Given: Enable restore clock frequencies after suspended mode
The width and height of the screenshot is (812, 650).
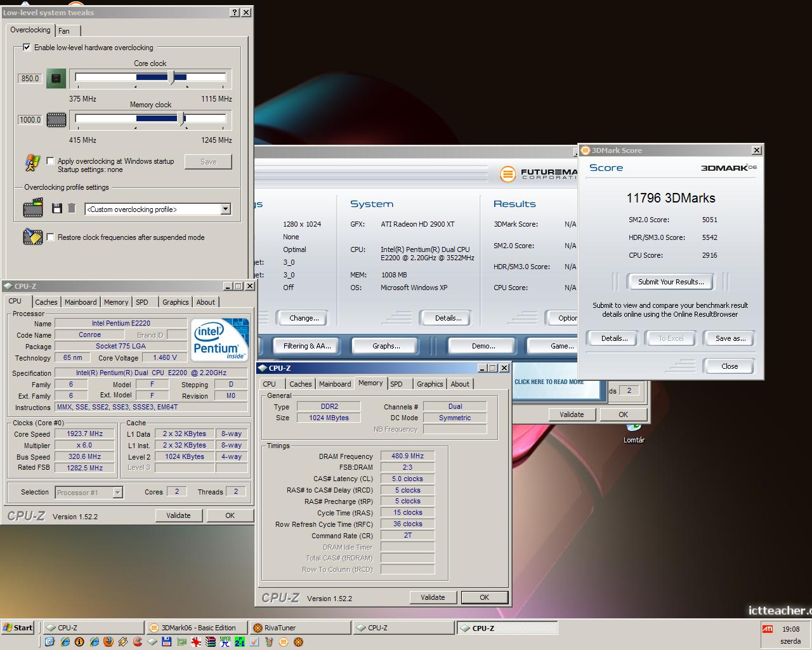Looking at the screenshot, I should pyautogui.click(x=50, y=237).
